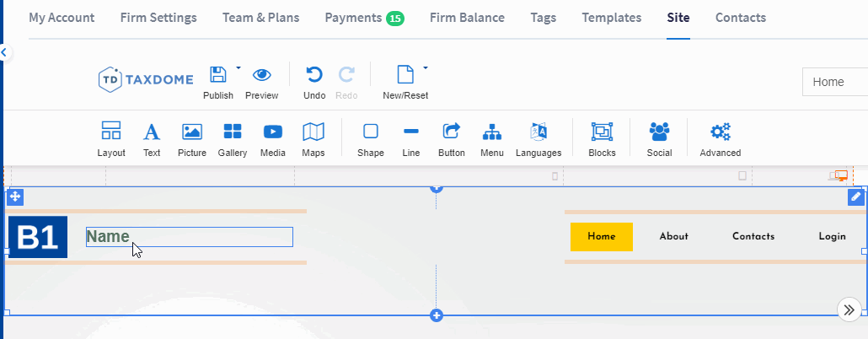Click the Preview eye icon
Image resolution: width=868 pixels, height=339 pixels.
point(262,75)
